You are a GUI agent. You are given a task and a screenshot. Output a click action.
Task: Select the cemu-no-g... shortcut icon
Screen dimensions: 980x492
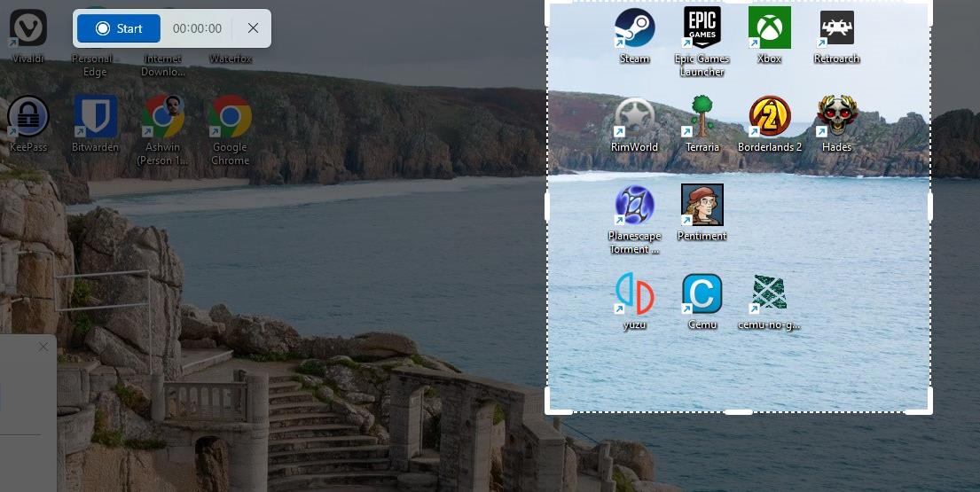tap(770, 294)
